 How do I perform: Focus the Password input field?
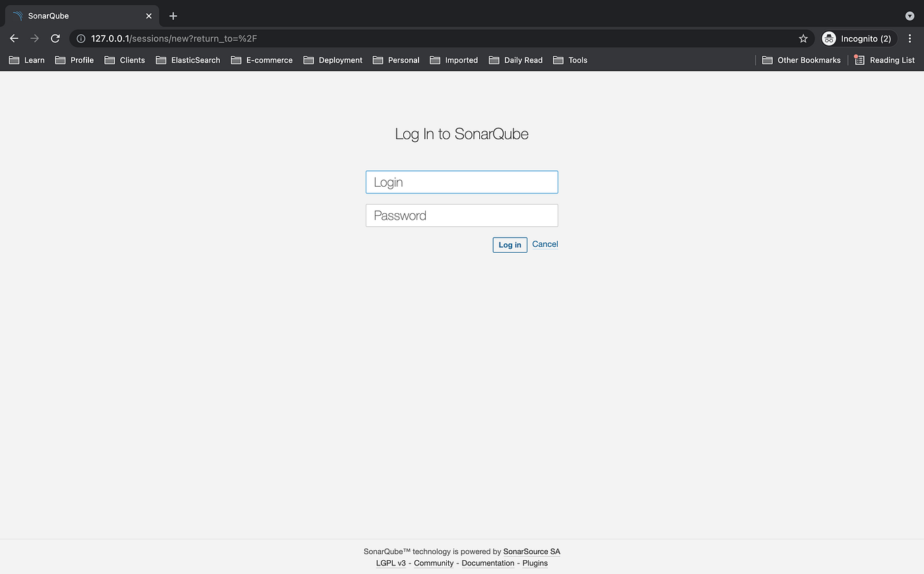tap(462, 216)
